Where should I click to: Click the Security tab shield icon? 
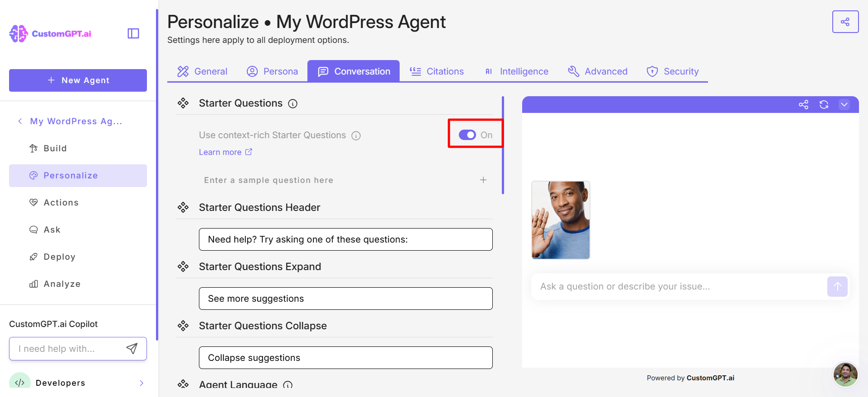(x=652, y=71)
